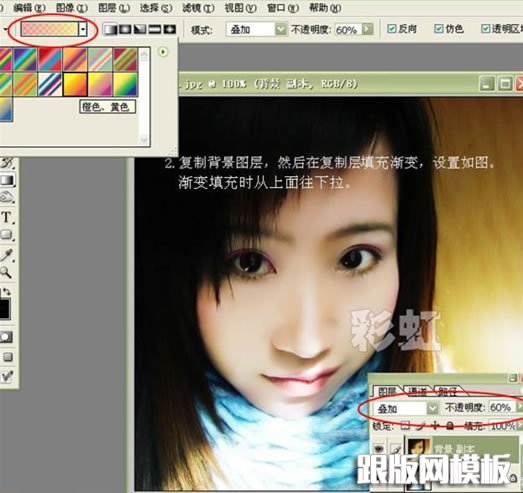Image resolution: width=523 pixels, height=493 pixels.
Task: Click the black foreground color swatch
Action: pos(5,309)
